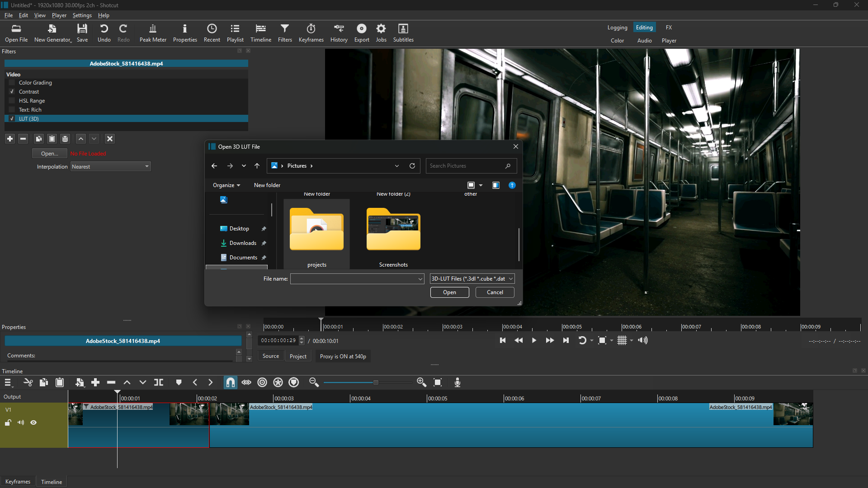Click the Save toolbar icon
Image resolution: width=868 pixels, height=488 pixels.
(x=82, y=33)
